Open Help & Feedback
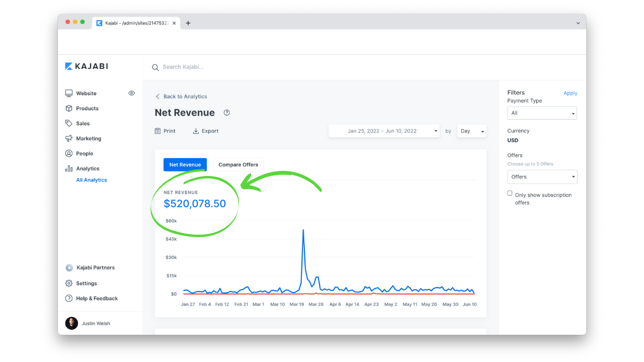 click(x=97, y=299)
